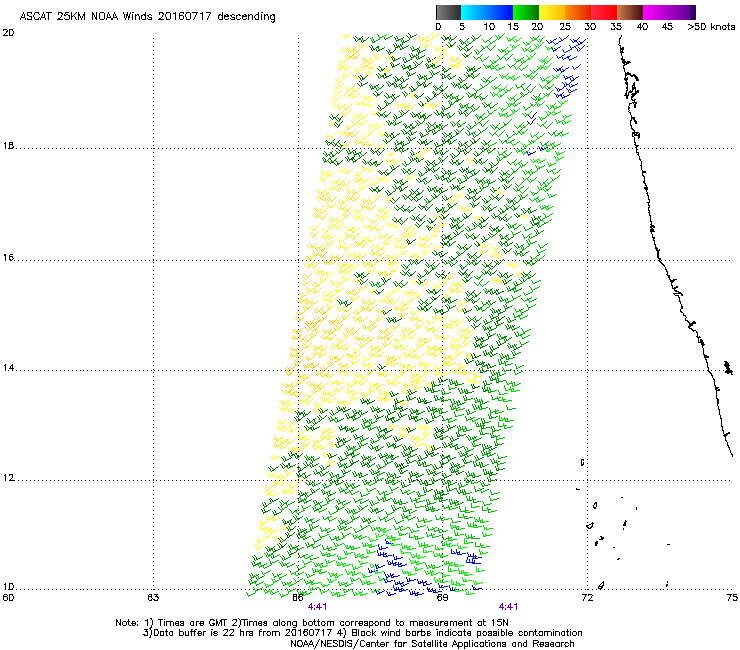The height and width of the screenshot is (650, 740).
Task: Click the note line 'Times are GMT'
Action: (191, 623)
